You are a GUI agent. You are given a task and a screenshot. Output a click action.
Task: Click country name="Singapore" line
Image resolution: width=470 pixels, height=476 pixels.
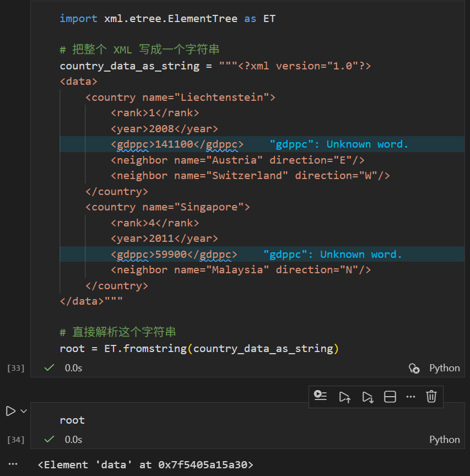pyautogui.click(x=168, y=207)
